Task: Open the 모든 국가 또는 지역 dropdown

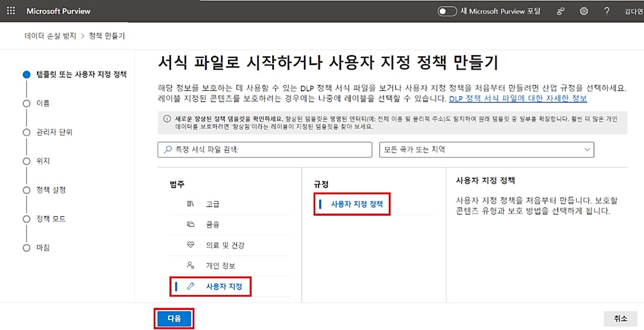Action: pos(487,150)
